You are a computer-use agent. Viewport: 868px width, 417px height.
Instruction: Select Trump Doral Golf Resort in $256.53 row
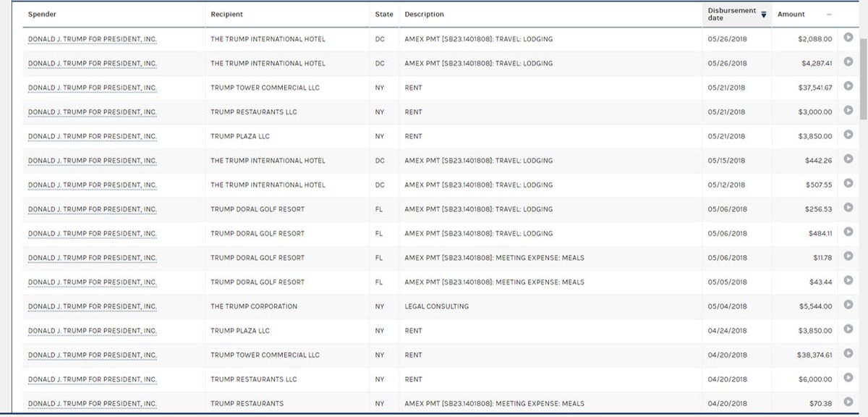coord(258,209)
